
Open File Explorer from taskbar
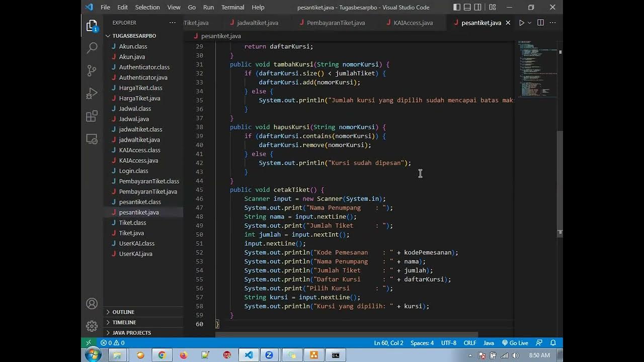117,355
